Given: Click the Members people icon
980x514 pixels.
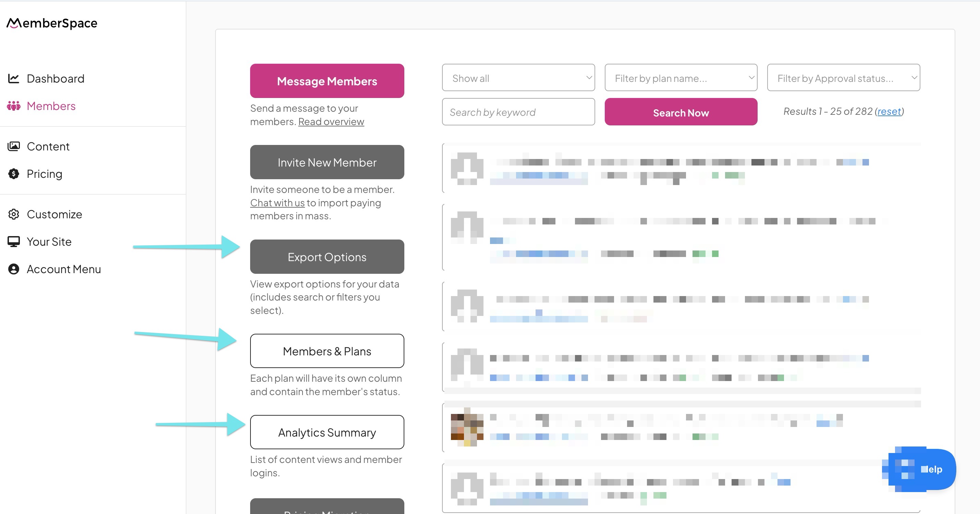Looking at the screenshot, I should pos(14,106).
